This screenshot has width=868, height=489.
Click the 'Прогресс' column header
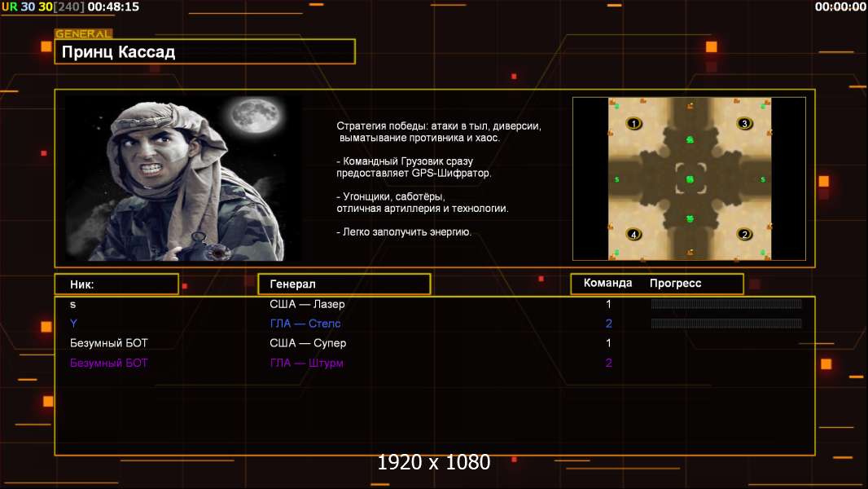(675, 284)
